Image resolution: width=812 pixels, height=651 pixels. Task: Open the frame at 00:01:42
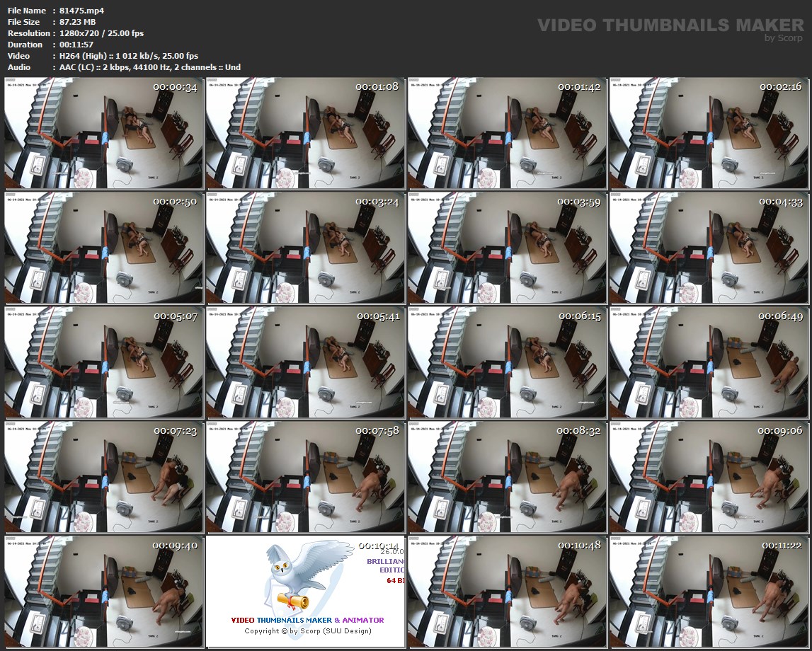(x=508, y=134)
